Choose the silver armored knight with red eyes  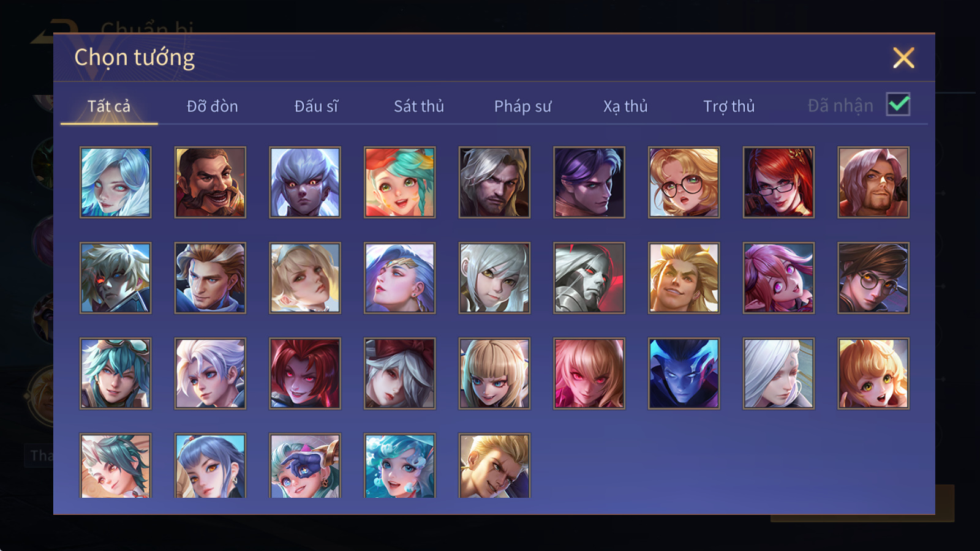pyautogui.click(x=589, y=278)
